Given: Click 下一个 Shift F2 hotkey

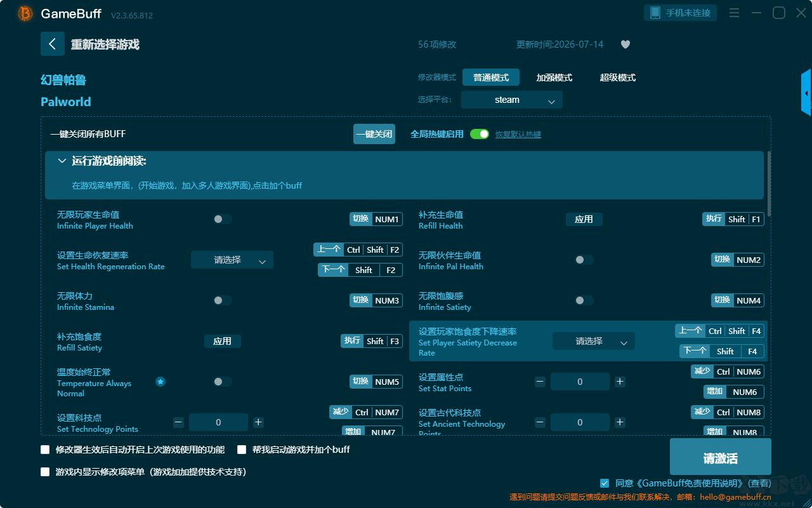Looking at the screenshot, I should pyautogui.click(x=360, y=270).
